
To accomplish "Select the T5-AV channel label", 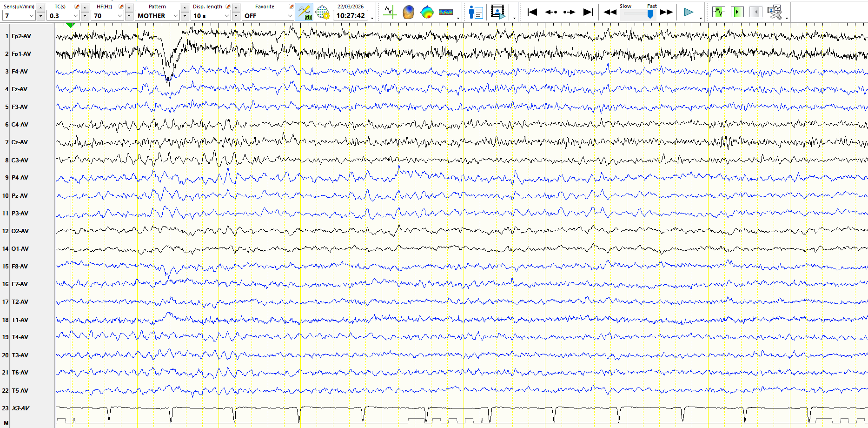I will [20, 391].
